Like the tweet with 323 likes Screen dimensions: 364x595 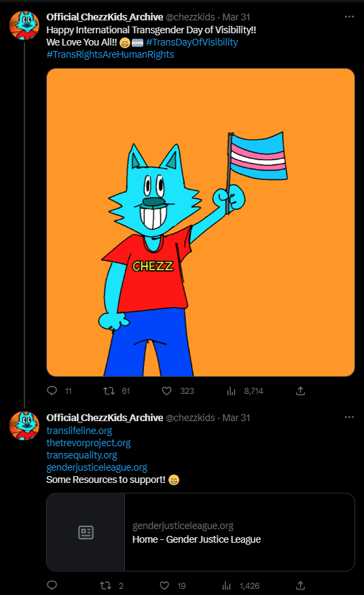[x=166, y=391]
